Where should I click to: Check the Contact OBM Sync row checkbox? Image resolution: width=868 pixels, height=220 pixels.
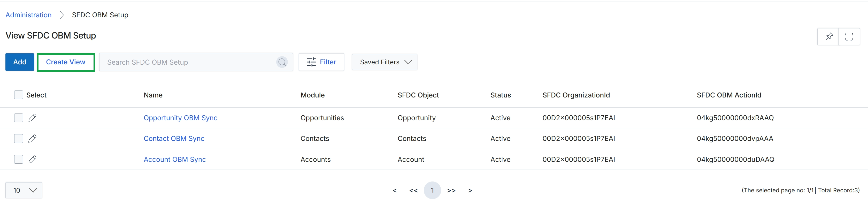[x=19, y=139]
